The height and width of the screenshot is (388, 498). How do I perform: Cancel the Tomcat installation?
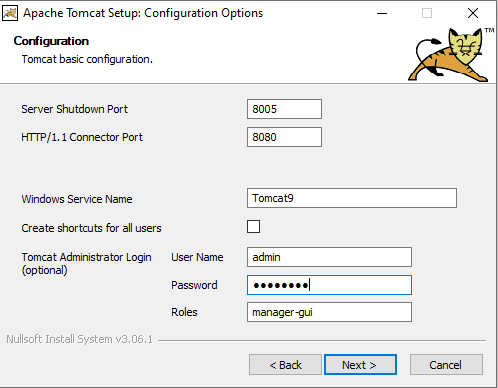(446, 365)
